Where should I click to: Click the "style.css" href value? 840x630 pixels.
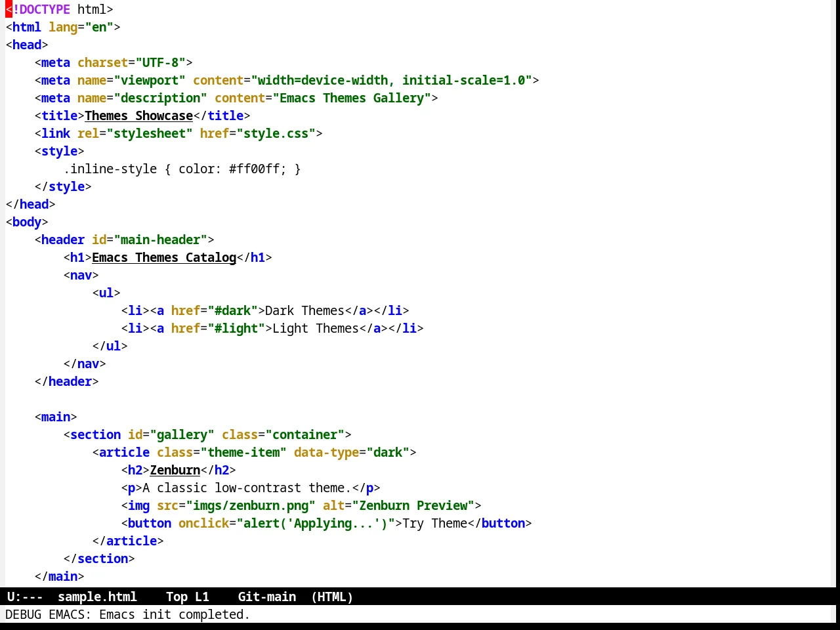tap(276, 133)
